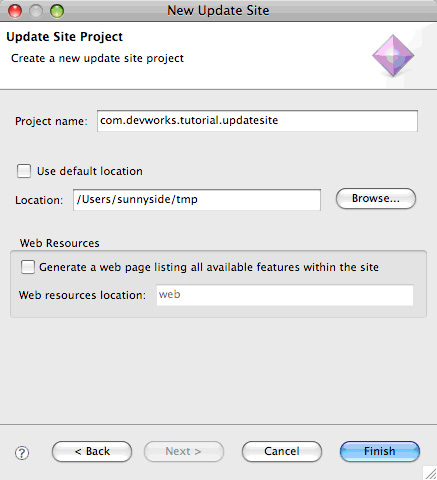Click the 'Use default location' label text
Screen dimensions: 437x480
pyautogui.click(x=90, y=171)
